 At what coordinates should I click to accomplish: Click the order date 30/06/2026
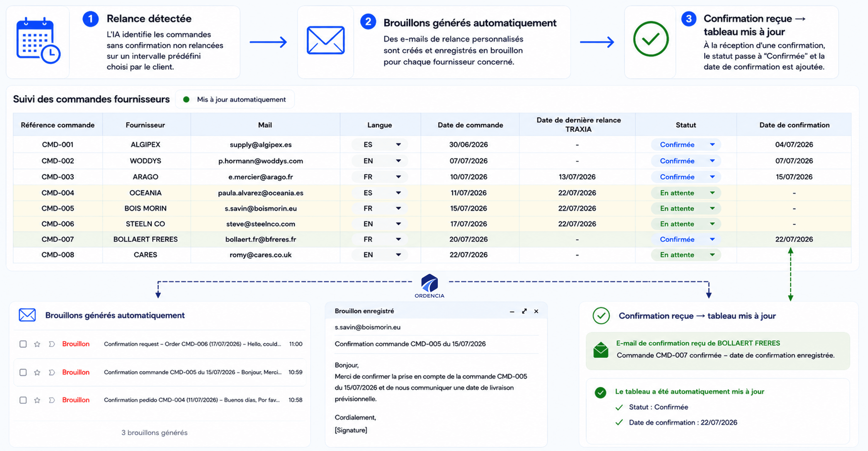468,145
